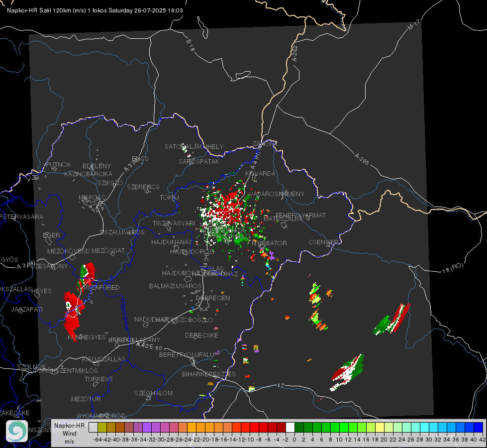
Task: Click the TISZAVASVARI label
Action: (174, 223)
